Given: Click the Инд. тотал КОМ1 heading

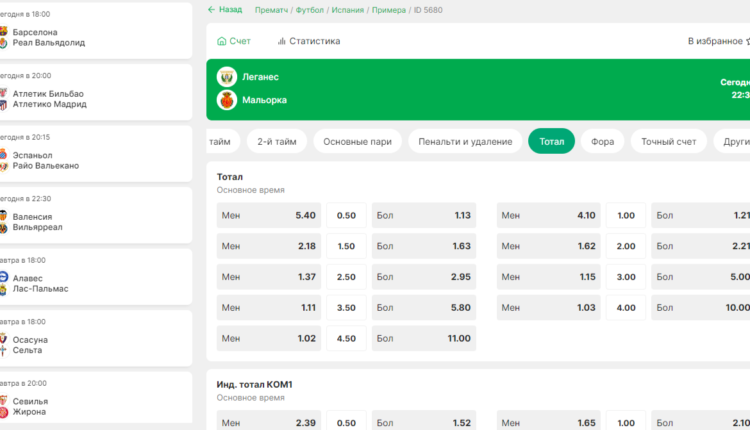Looking at the screenshot, I should click(254, 385).
